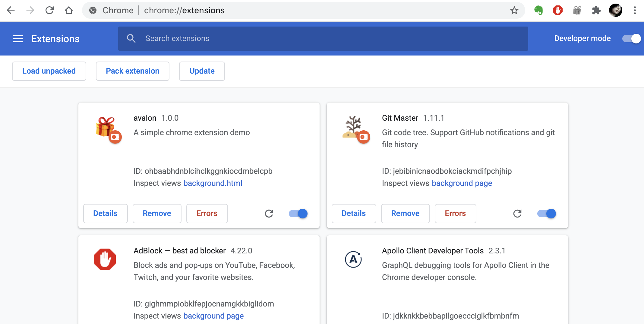
Task: Click the Git Master tree icon
Action: (x=353, y=127)
